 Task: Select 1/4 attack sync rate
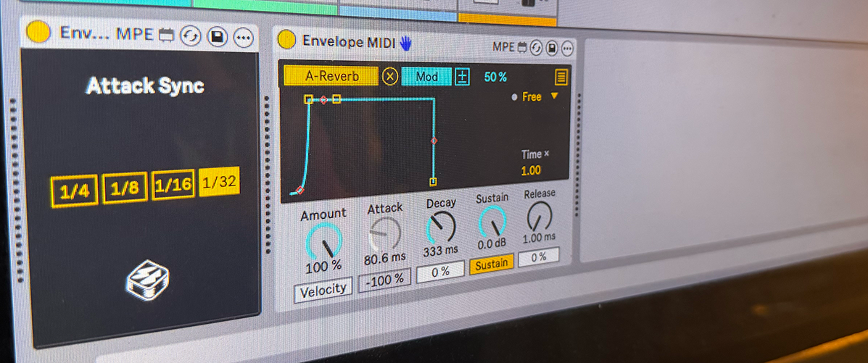click(74, 191)
